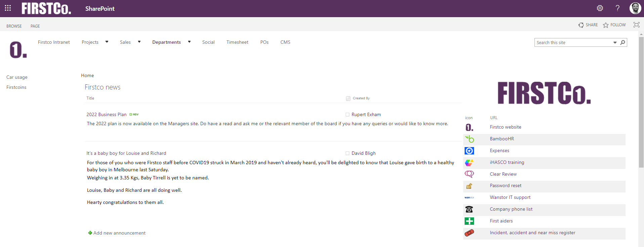
Task: Open the Firstco news list title
Action: point(102,87)
